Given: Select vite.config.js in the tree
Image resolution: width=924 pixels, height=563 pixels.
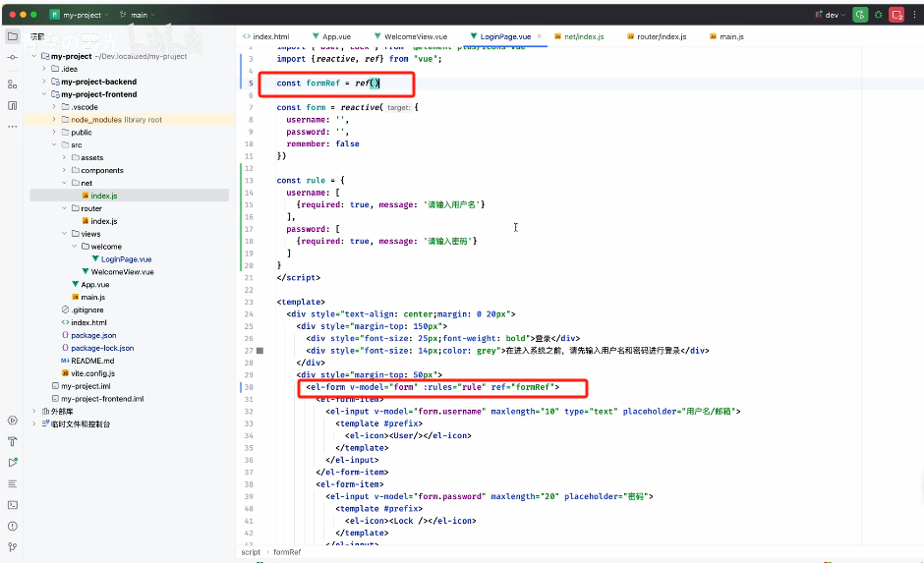Looking at the screenshot, I should click(88, 373).
